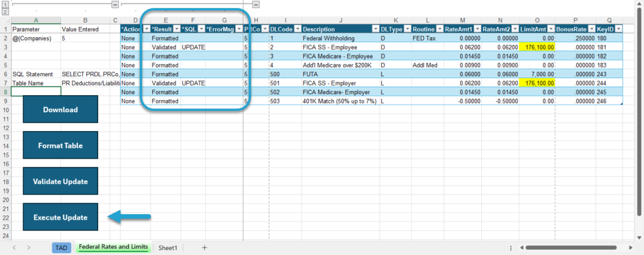This screenshot has width=644, height=255.
Task: Select row 8 header
Action: [5, 92]
